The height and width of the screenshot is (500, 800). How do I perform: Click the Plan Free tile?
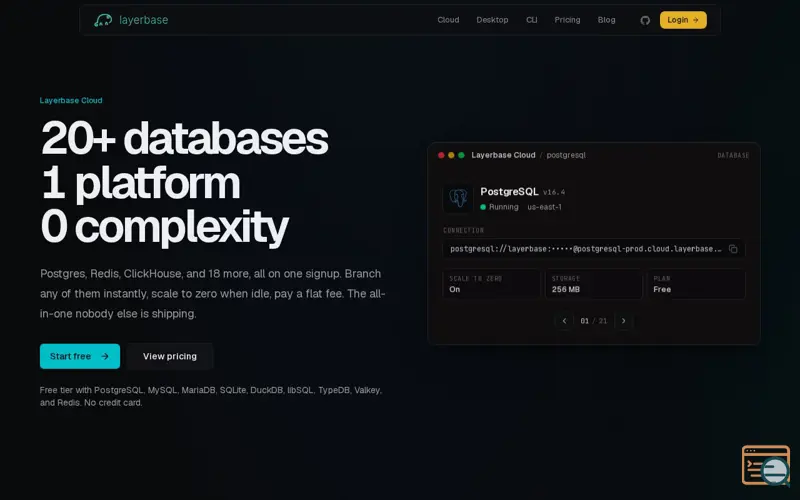coord(696,284)
